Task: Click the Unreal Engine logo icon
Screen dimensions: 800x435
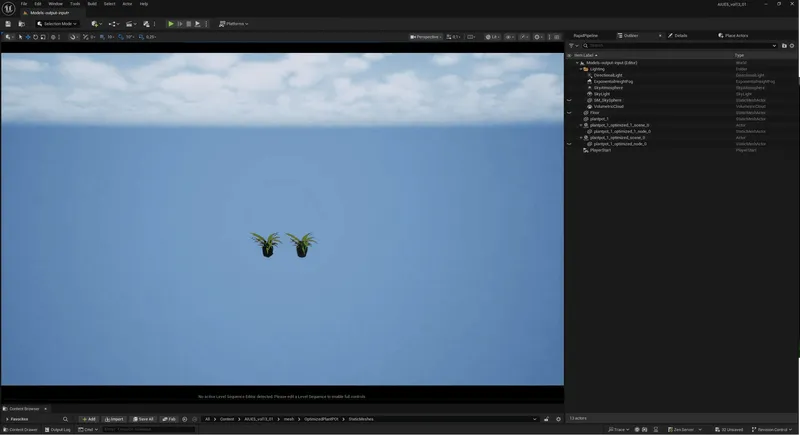Action: click(x=9, y=7)
